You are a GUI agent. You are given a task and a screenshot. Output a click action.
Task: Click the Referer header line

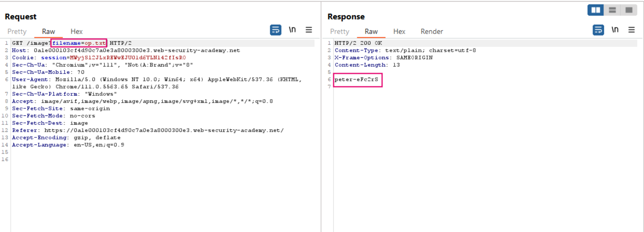coord(148,130)
